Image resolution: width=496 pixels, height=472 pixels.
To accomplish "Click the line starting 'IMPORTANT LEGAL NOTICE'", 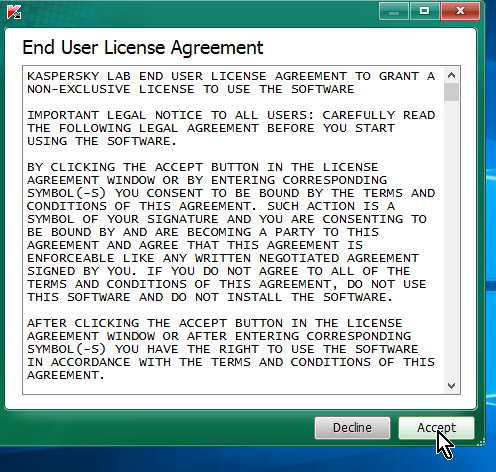I will tap(231, 115).
